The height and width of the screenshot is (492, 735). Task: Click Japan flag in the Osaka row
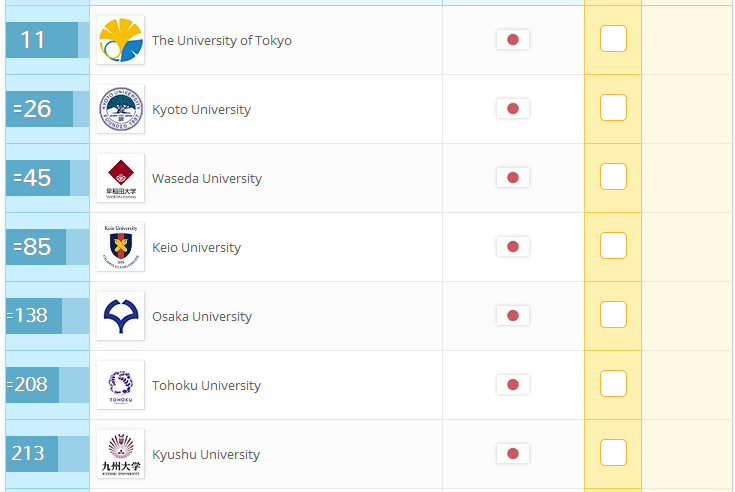coord(513,315)
